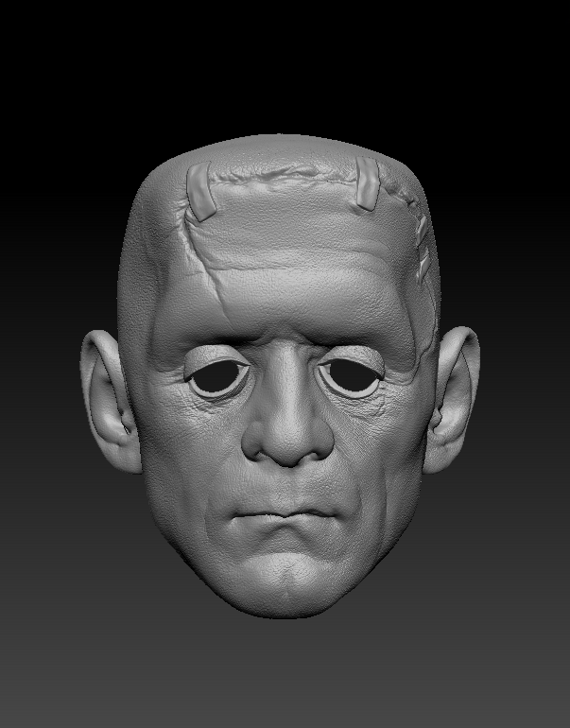Click the right metal clamp on forehead

click(x=368, y=183)
